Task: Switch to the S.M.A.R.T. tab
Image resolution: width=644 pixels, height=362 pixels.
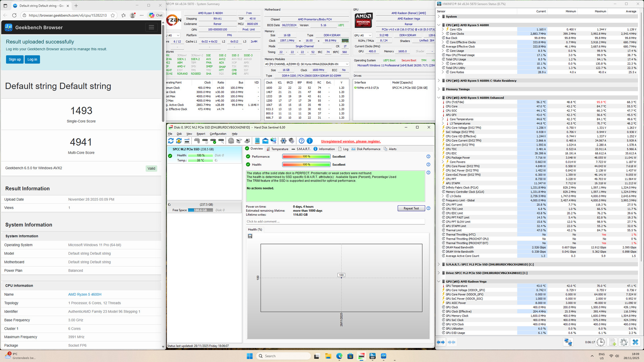Action: pos(301,149)
